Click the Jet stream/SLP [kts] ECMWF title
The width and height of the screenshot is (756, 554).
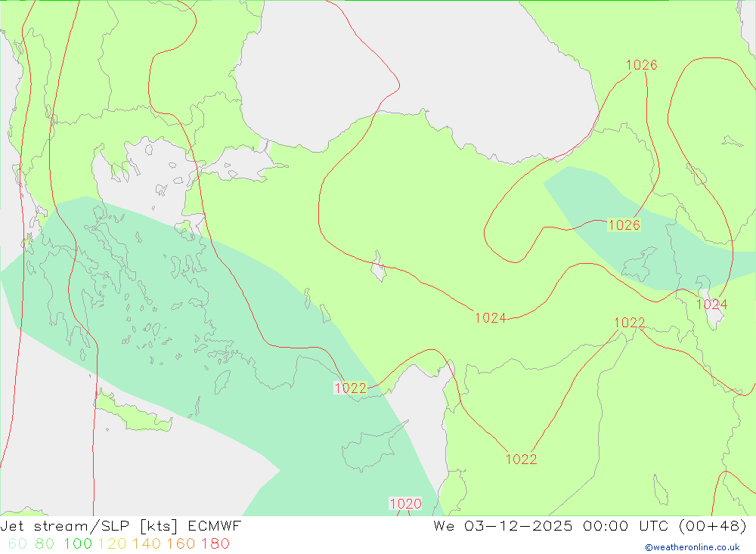pyautogui.click(x=120, y=525)
